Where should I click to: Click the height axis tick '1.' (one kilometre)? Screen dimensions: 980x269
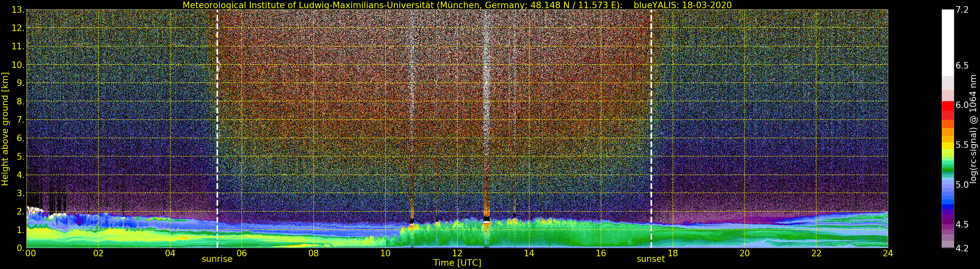pos(20,230)
